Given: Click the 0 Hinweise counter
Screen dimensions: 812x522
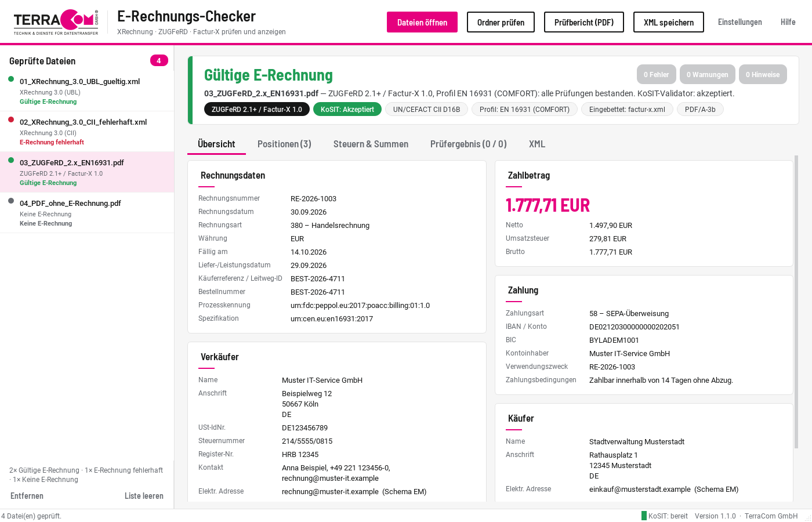Looking at the screenshot, I should [x=763, y=74].
